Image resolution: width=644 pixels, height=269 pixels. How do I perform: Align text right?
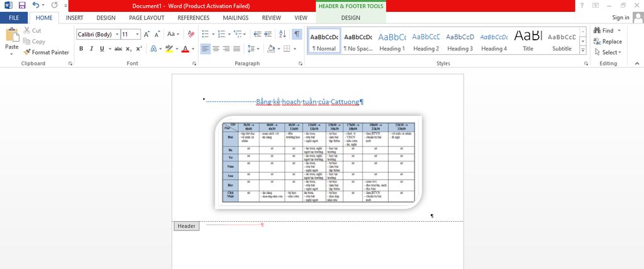point(226,49)
